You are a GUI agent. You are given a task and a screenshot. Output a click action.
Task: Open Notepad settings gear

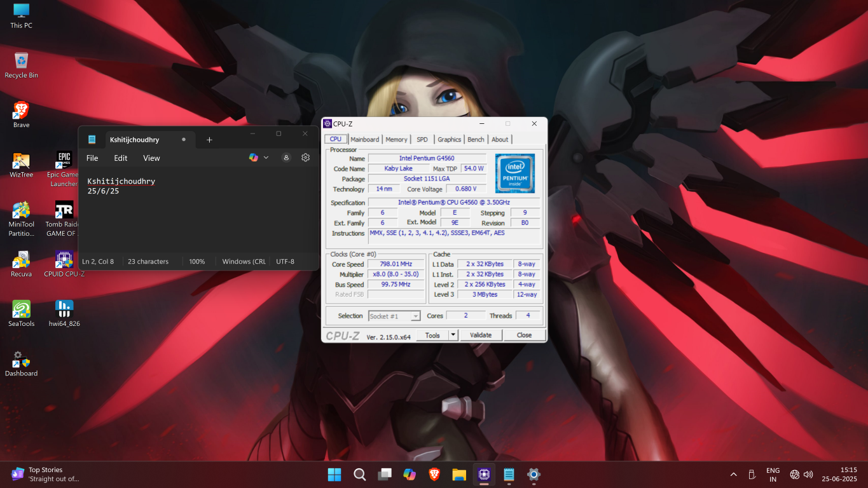305,158
